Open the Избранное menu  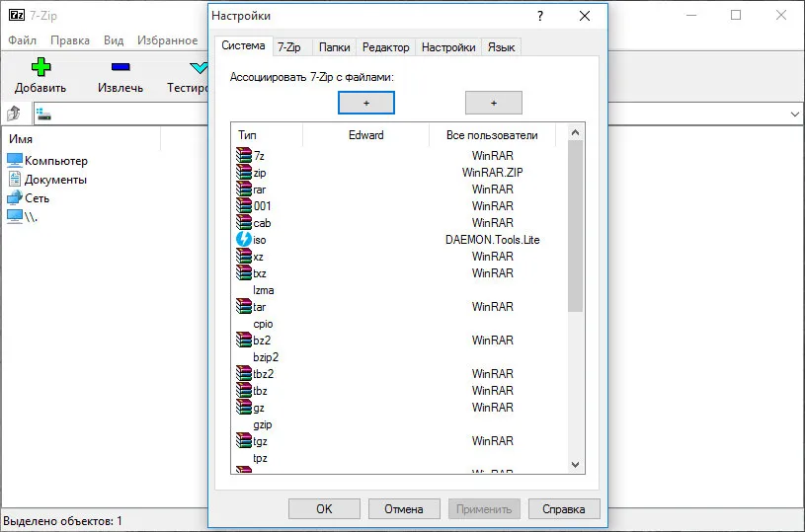click(x=167, y=40)
